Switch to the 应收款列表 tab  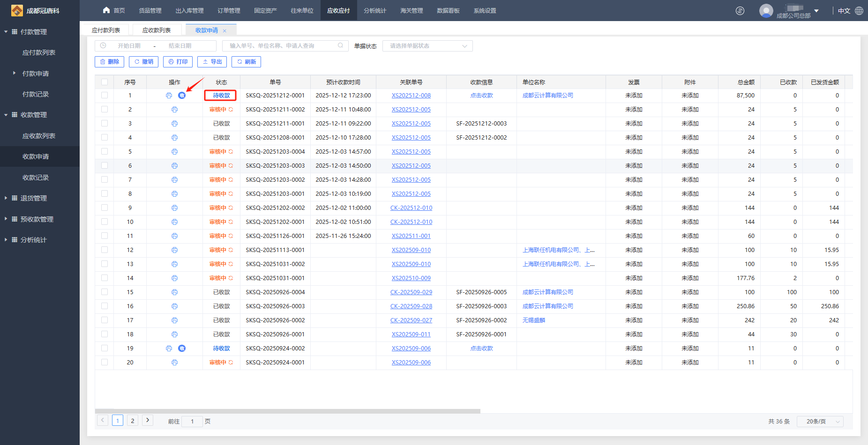[157, 30]
